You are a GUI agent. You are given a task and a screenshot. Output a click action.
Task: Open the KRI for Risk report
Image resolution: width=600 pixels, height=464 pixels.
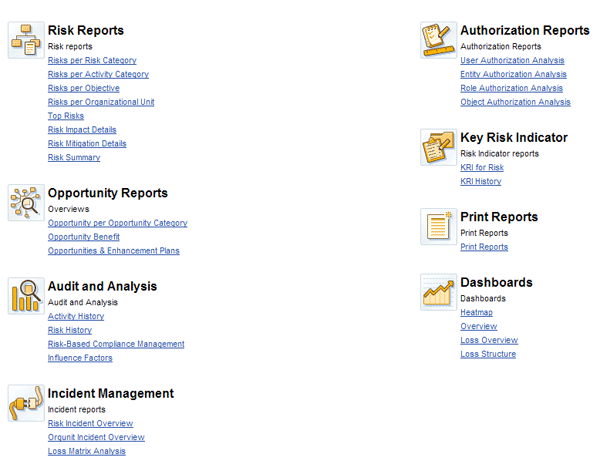482,168
